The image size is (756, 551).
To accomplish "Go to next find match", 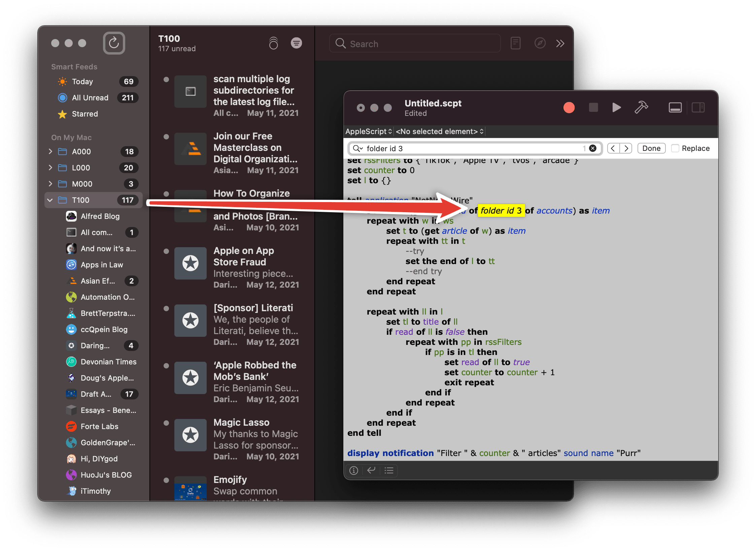I will click(626, 149).
